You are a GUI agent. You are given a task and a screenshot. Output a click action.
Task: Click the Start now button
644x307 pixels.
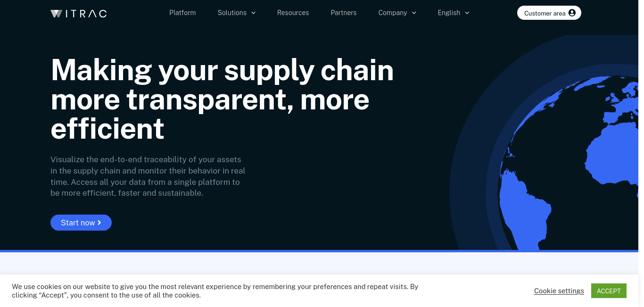coord(81,223)
